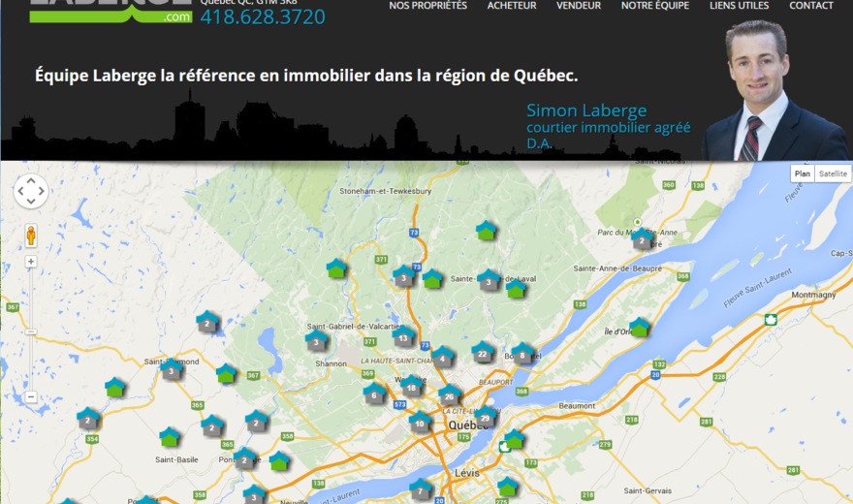Click Simon Laberge's portrait photo

[x=775, y=90]
